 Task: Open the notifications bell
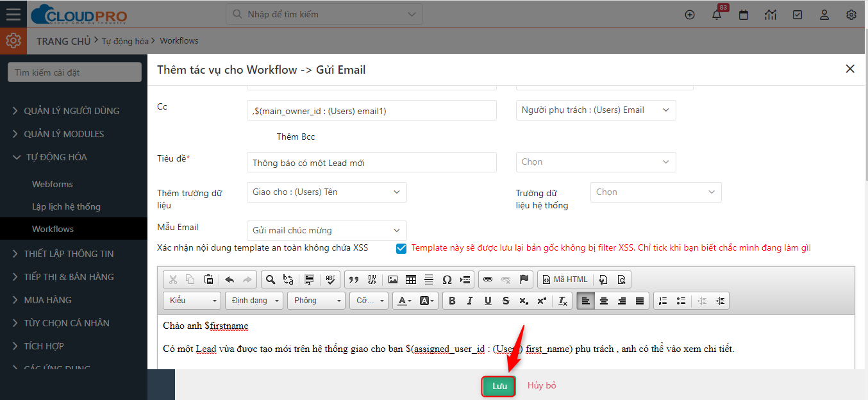pos(717,15)
